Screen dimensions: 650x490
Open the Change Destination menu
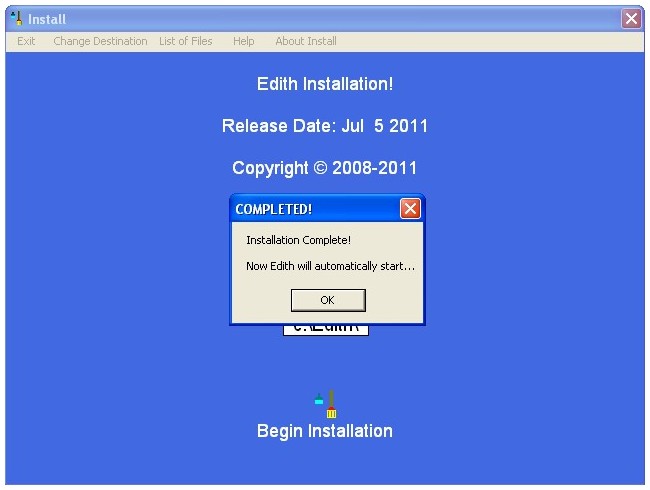100,41
